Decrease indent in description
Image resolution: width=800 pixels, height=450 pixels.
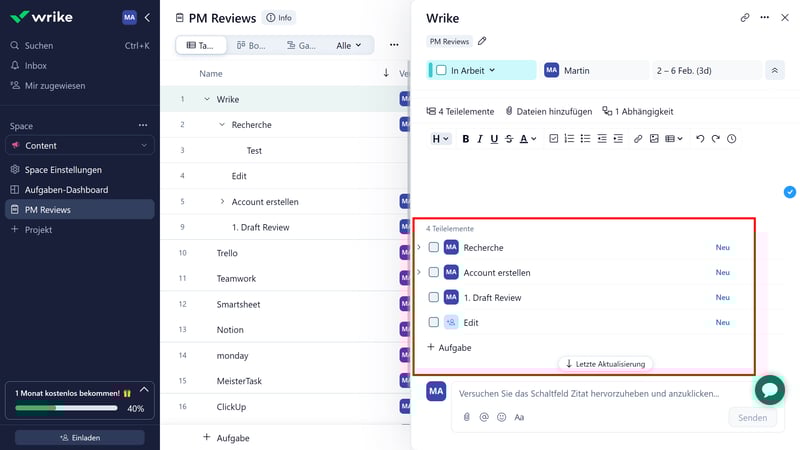coord(602,139)
